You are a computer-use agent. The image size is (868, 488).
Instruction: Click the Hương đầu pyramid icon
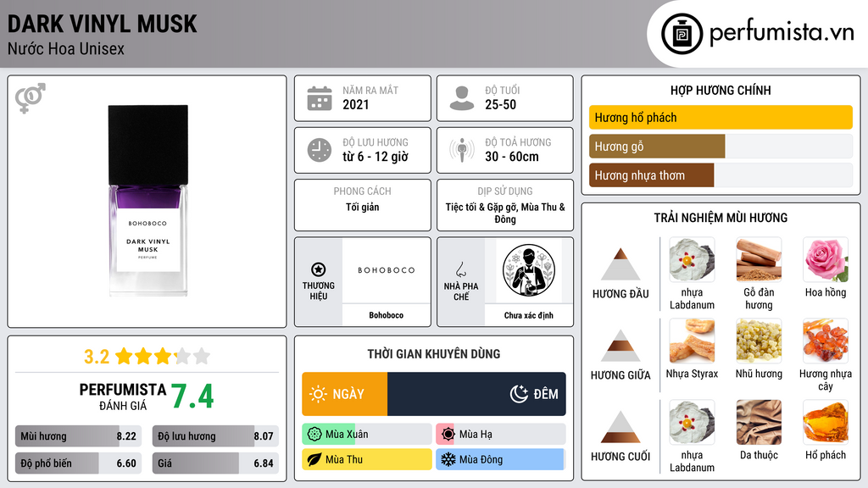[x=620, y=264]
